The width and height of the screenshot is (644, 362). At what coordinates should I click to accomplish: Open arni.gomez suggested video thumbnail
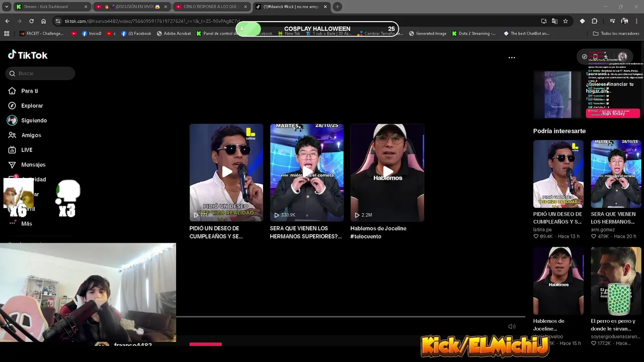[616, 173]
